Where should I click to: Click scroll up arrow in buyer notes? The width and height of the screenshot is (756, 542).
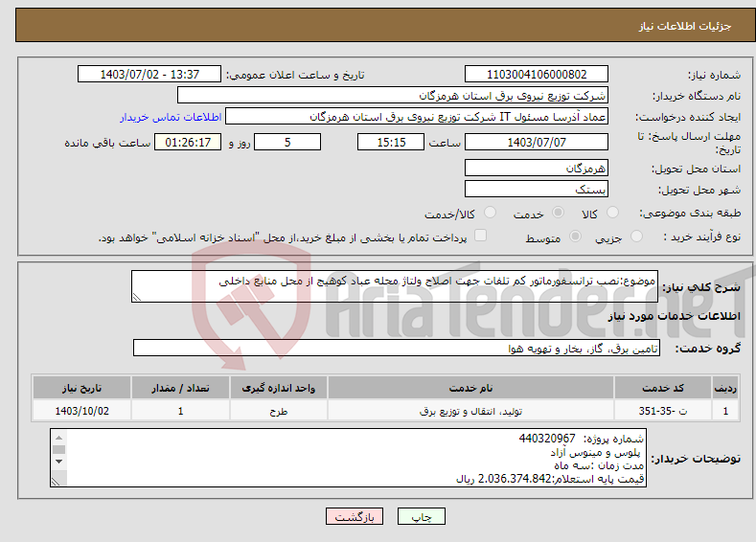click(58, 438)
